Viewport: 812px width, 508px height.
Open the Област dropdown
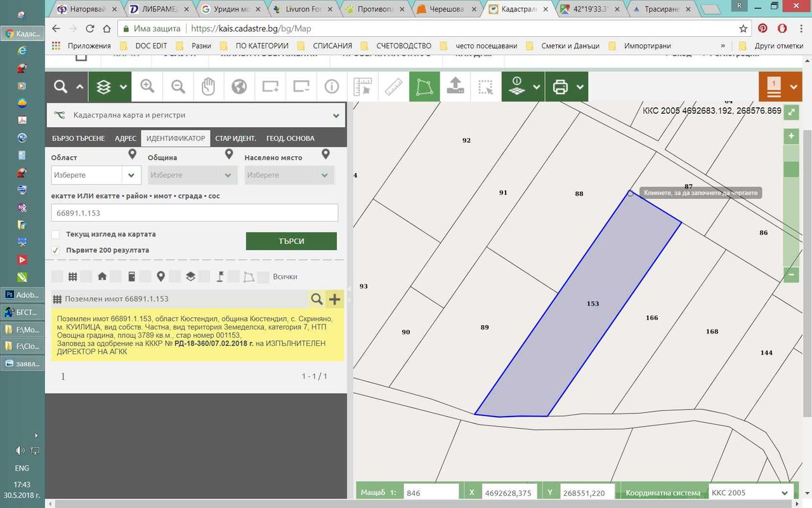click(x=96, y=175)
